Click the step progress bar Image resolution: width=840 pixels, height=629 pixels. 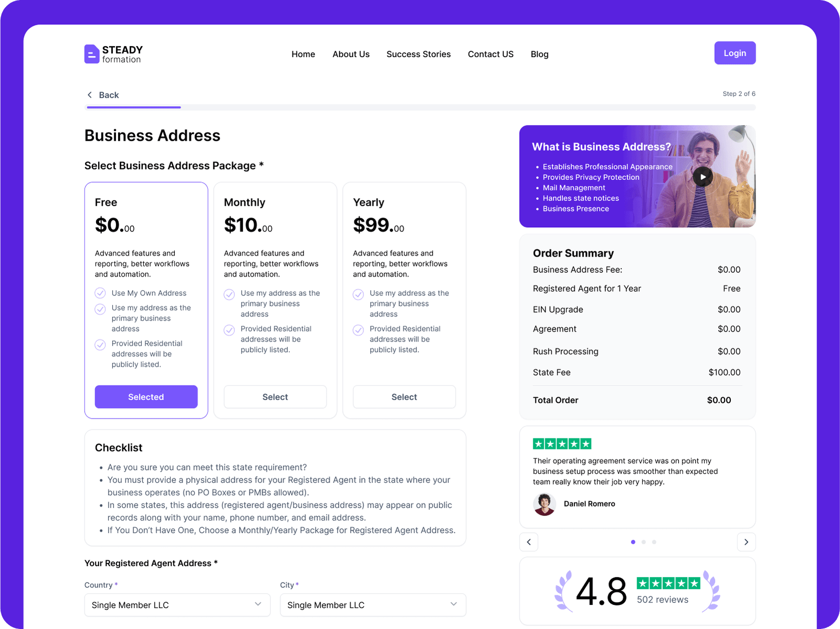(421, 108)
